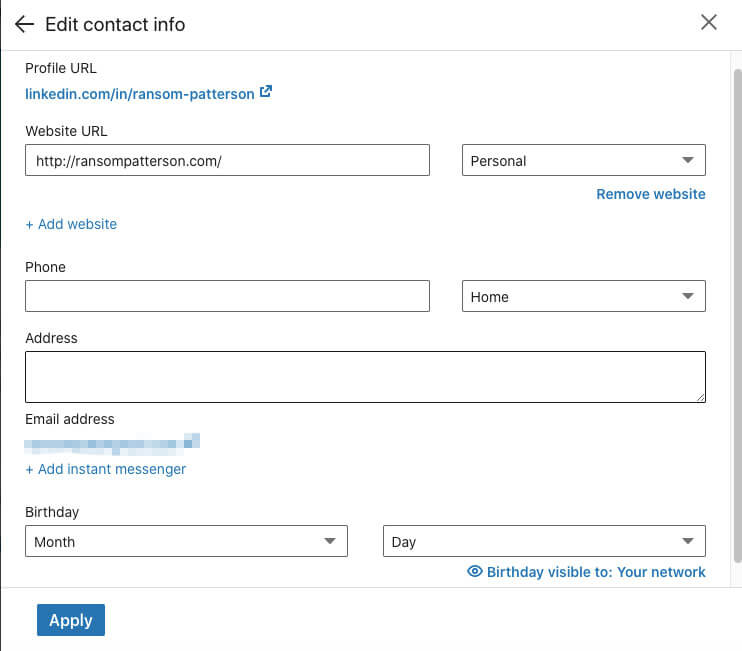Click the Birthday visible to: Your network link
This screenshot has width=742, height=651.
[596, 572]
